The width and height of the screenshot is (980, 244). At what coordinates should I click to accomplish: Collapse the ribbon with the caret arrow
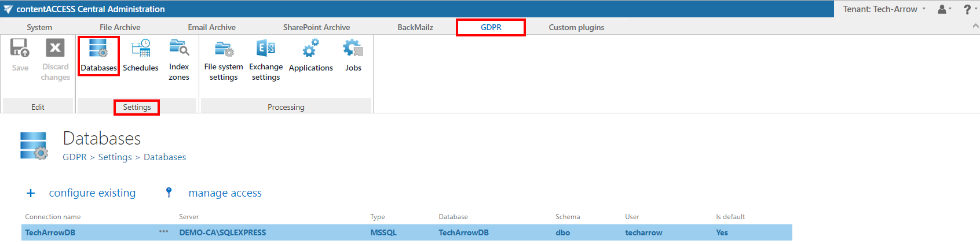975,27
